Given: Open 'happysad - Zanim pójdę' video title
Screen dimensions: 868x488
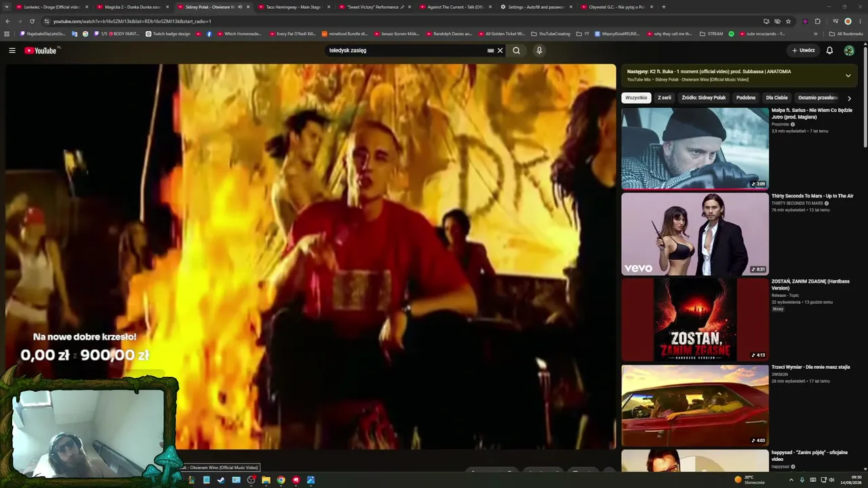Looking at the screenshot, I should click(810, 455).
